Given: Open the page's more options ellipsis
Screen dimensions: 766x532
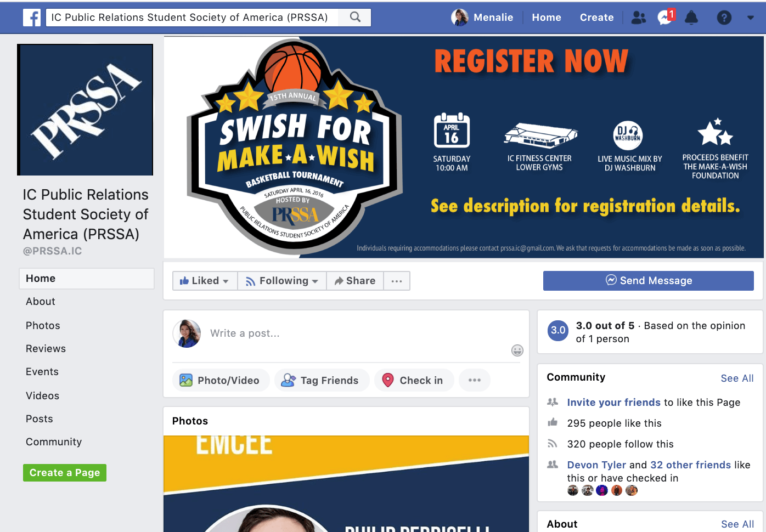Looking at the screenshot, I should click(397, 281).
